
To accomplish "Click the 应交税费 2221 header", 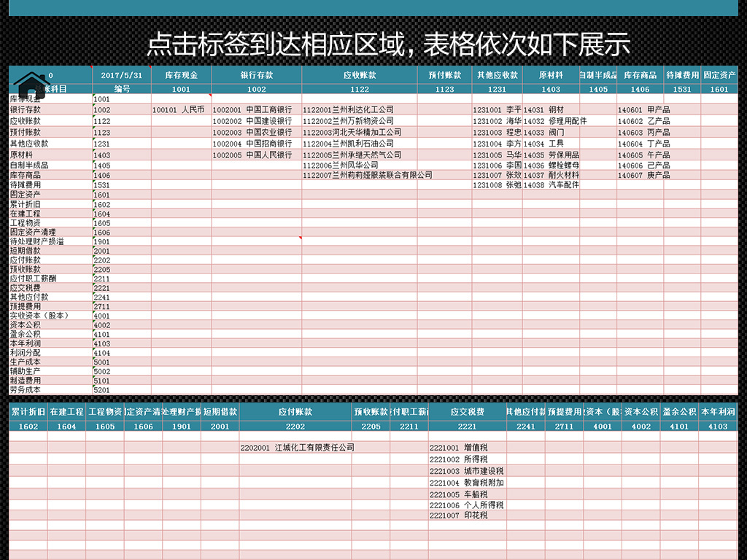I will (465, 412).
